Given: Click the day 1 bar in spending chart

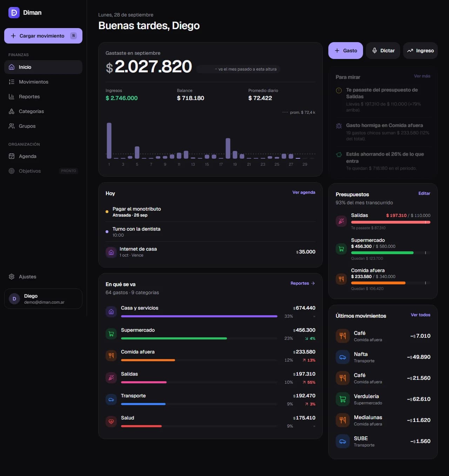Looking at the screenshot, I should click(x=109, y=140).
